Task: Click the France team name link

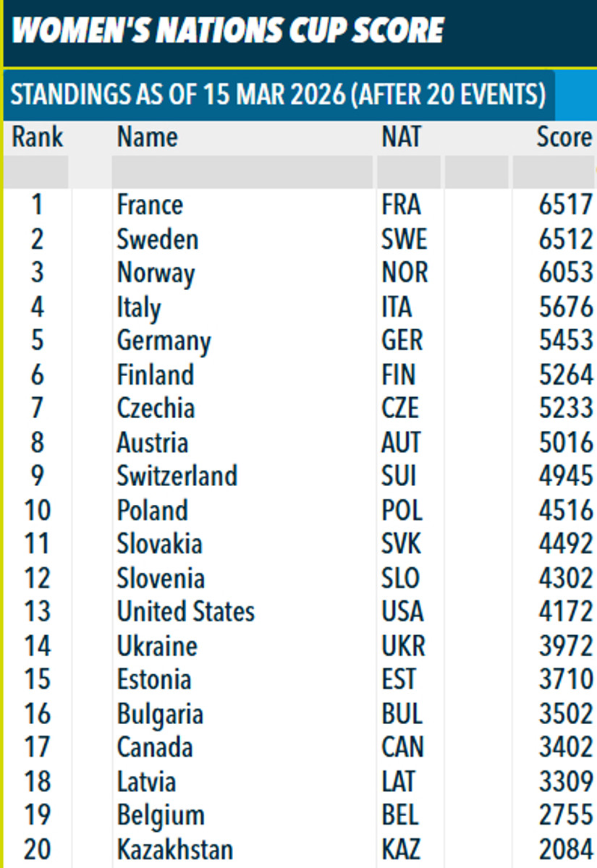Action: [150, 205]
